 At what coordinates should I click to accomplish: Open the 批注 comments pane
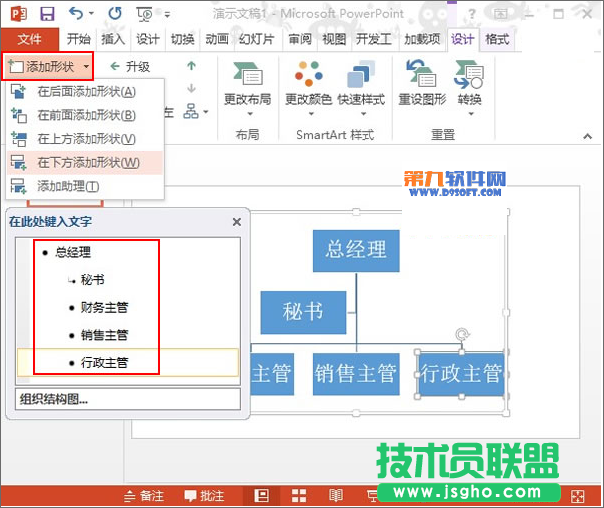(204, 496)
